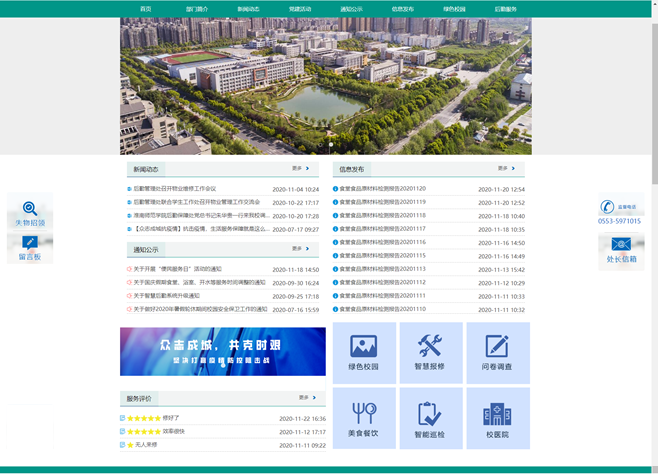This screenshot has width=661, height=476.
Task: Expand 更多 in the 新闻动态 section
Action: click(x=301, y=169)
